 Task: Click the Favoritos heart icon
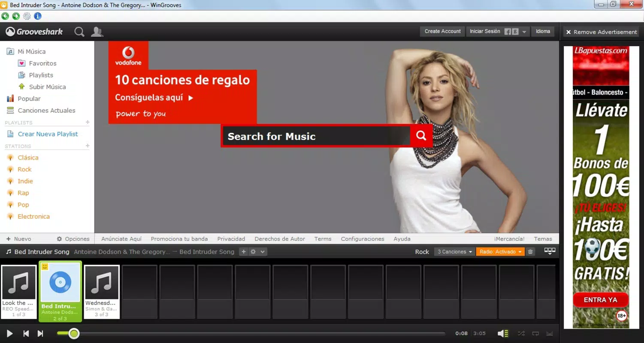tap(22, 63)
